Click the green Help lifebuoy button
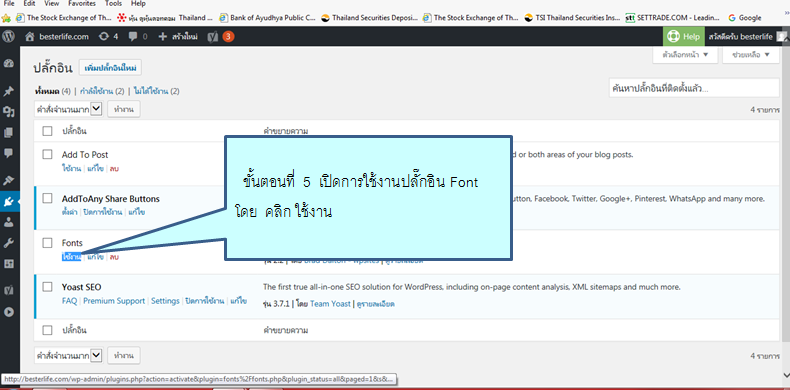The image size is (790, 390). click(x=684, y=36)
